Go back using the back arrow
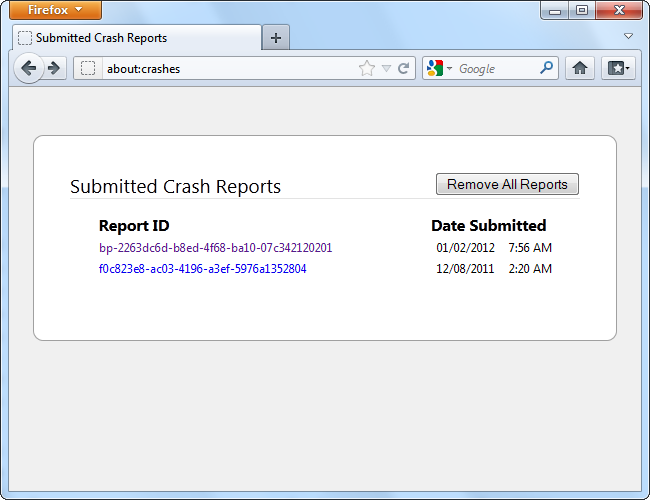Screen dimensions: 650x500 tap(29, 68)
